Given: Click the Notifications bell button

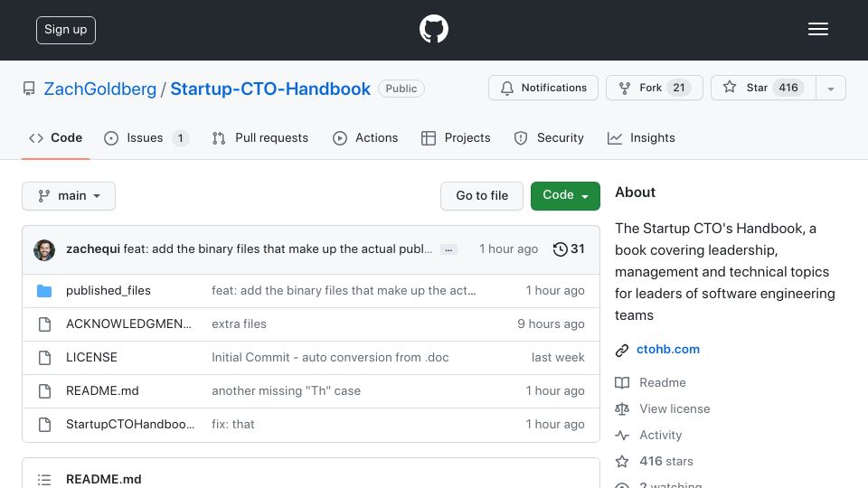Looking at the screenshot, I should coord(543,88).
